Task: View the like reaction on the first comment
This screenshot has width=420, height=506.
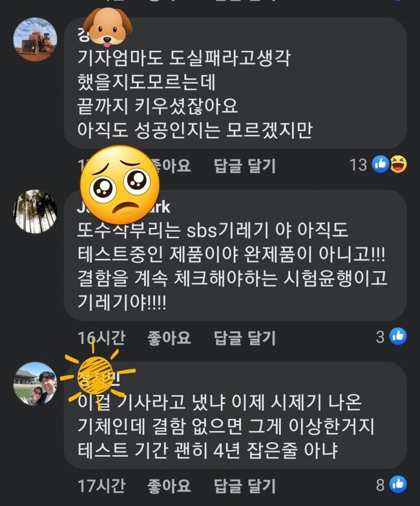Action: 380,164
